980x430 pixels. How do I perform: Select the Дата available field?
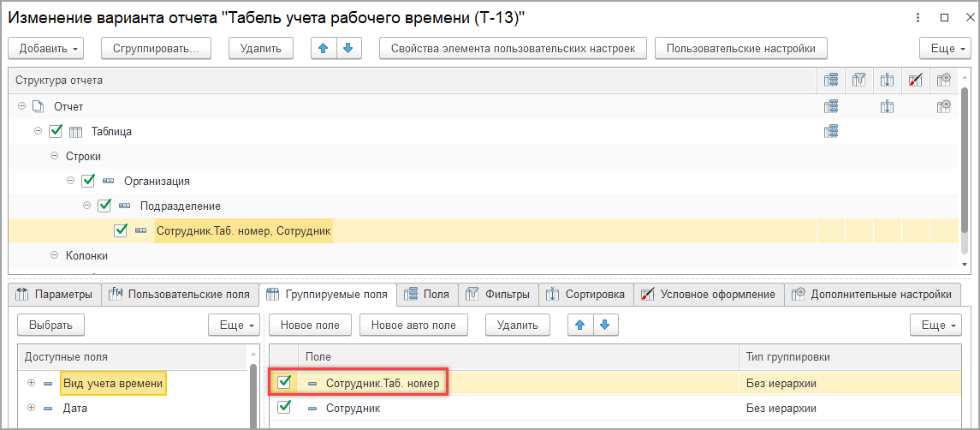pyautogui.click(x=75, y=408)
